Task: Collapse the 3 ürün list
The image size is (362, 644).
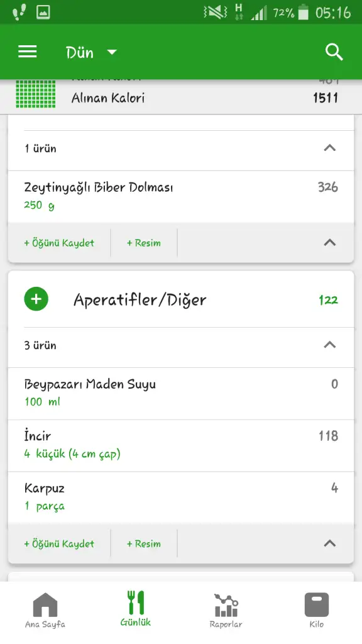Action: pyautogui.click(x=330, y=345)
